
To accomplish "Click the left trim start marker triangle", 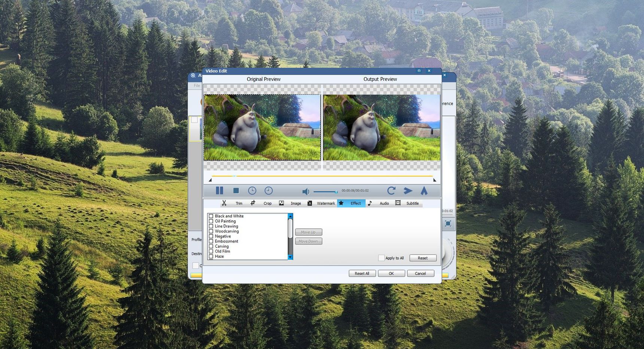I will [x=210, y=180].
